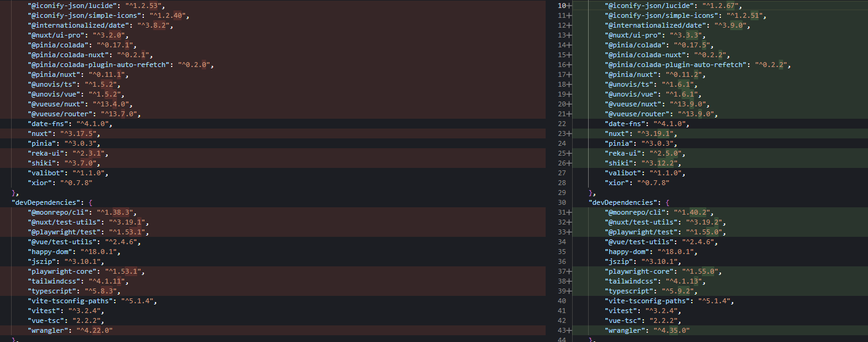Click the plus marker beside line 43

pos(568,330)
